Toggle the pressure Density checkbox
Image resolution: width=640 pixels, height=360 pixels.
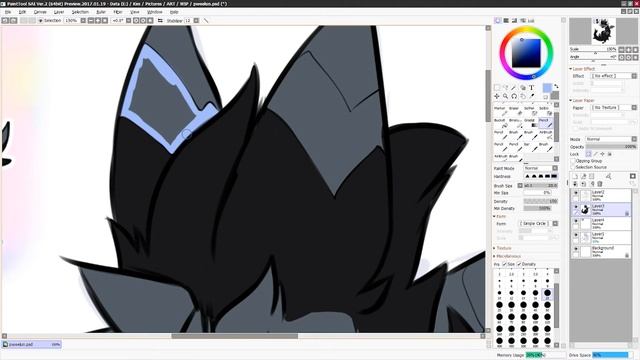[519, 264]
